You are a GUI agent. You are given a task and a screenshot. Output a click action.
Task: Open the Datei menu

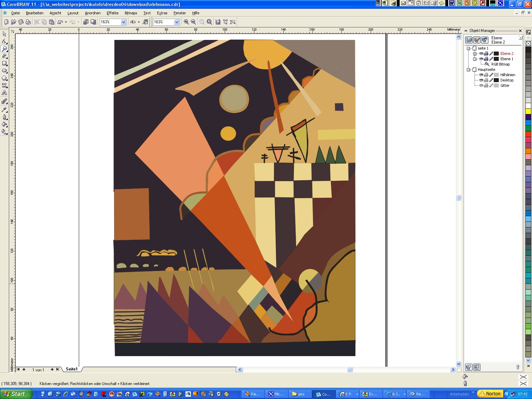tap(16, 13)
